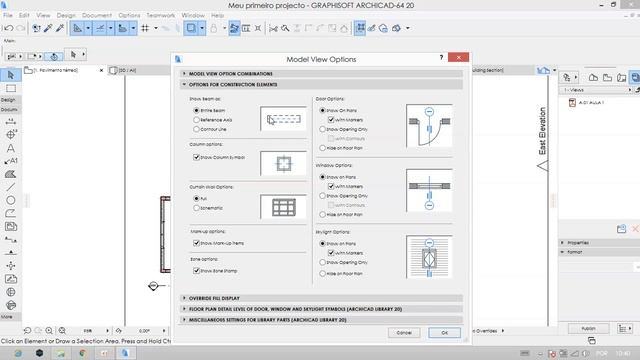This screenshot has height=360, width=640.
Task: Click the Pick Up Parameters eyedropper icon
Action: [48, 28]
